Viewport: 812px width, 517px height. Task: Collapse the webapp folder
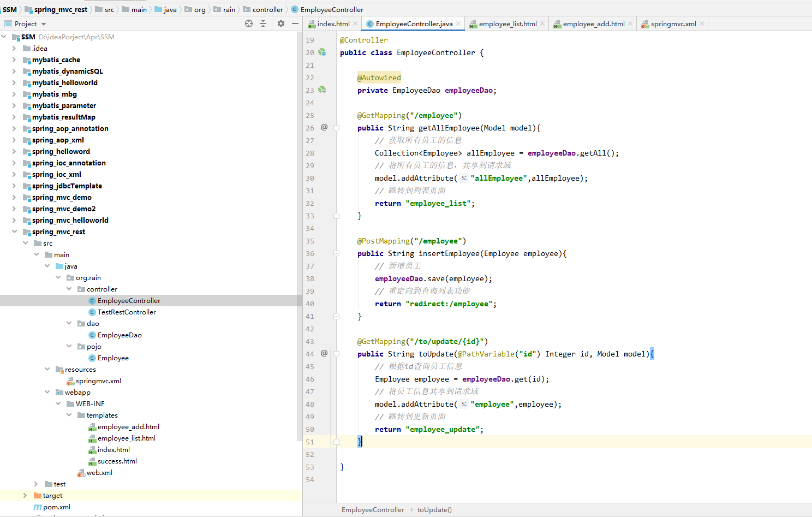[47, 392]
